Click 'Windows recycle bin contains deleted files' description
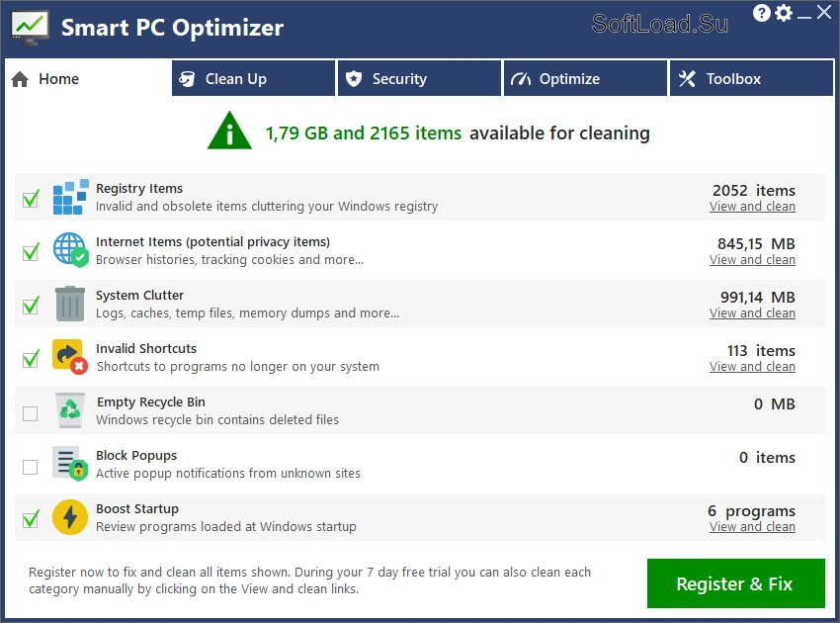This screenshot has height=623, width=840. pos(217,420)
